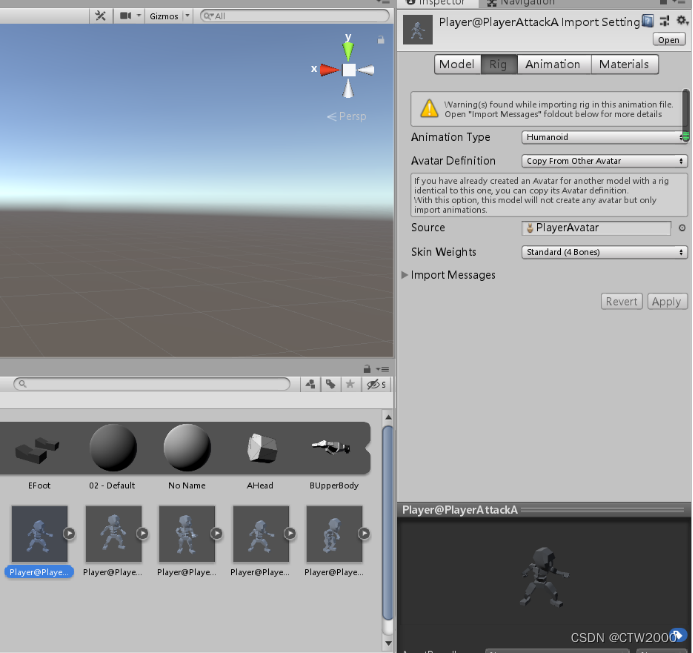Click the Revert button

pyautogui.click(x=621, y=302)
